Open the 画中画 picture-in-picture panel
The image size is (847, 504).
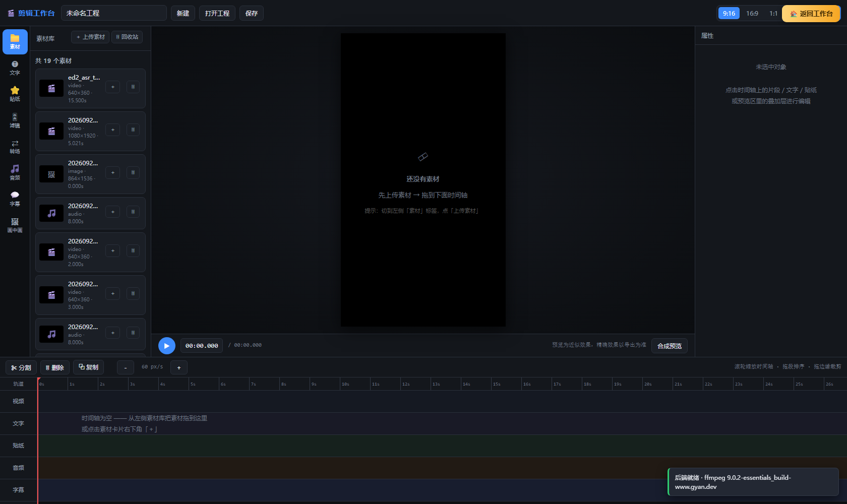(x=15, y=225)
